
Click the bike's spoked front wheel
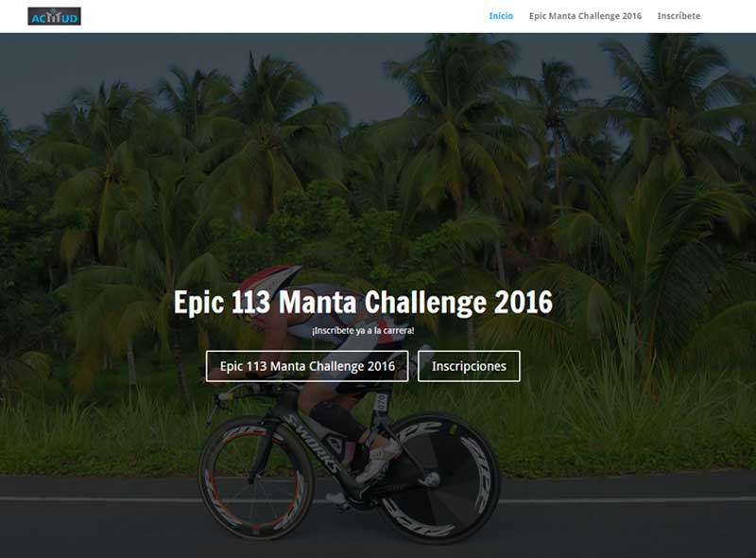tap(256, 478)
